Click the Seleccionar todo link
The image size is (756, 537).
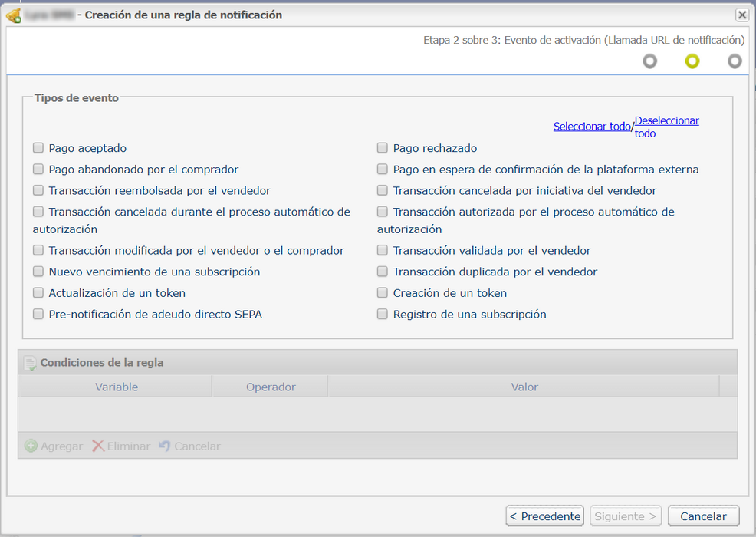[591, 127]
